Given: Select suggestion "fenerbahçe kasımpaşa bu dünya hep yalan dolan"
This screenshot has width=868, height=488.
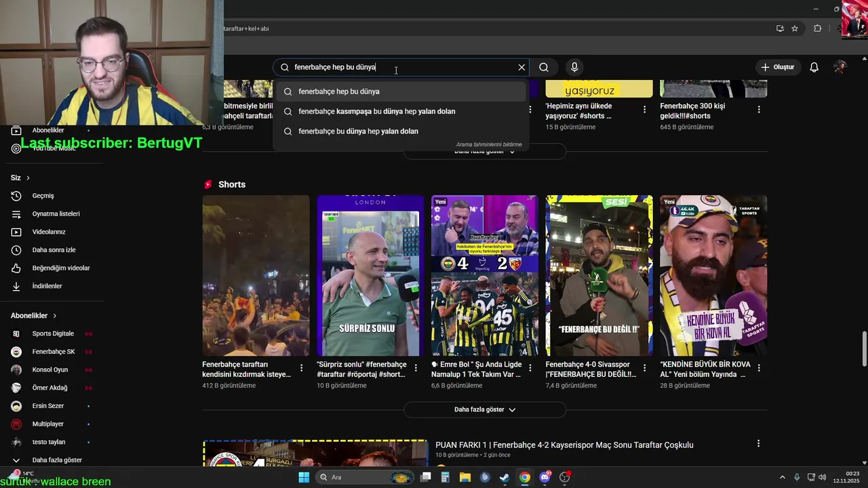Looking at the screenshot, I should pyautogui.click(x=400, y=111).
